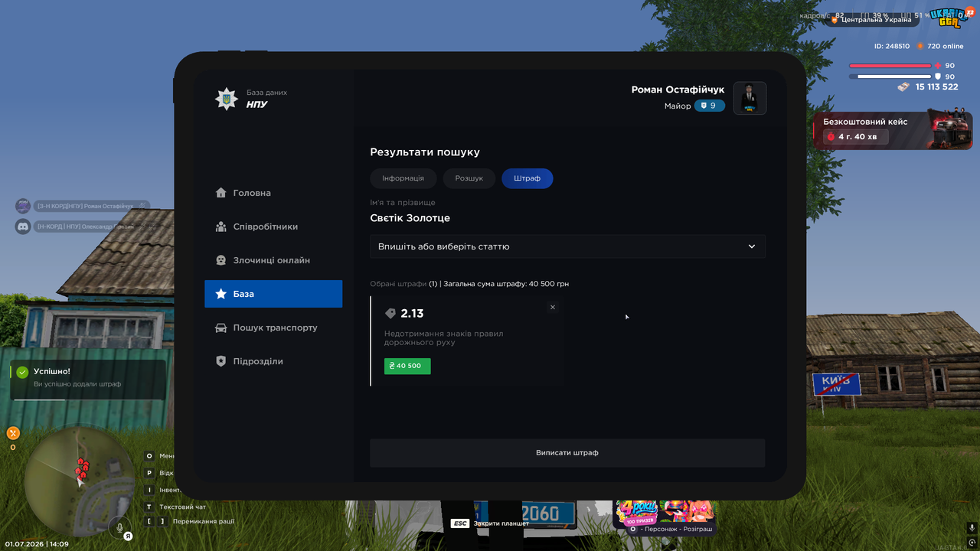Click the minimap radar
This screenshot has width=980, height=551.
pos(80,482)
